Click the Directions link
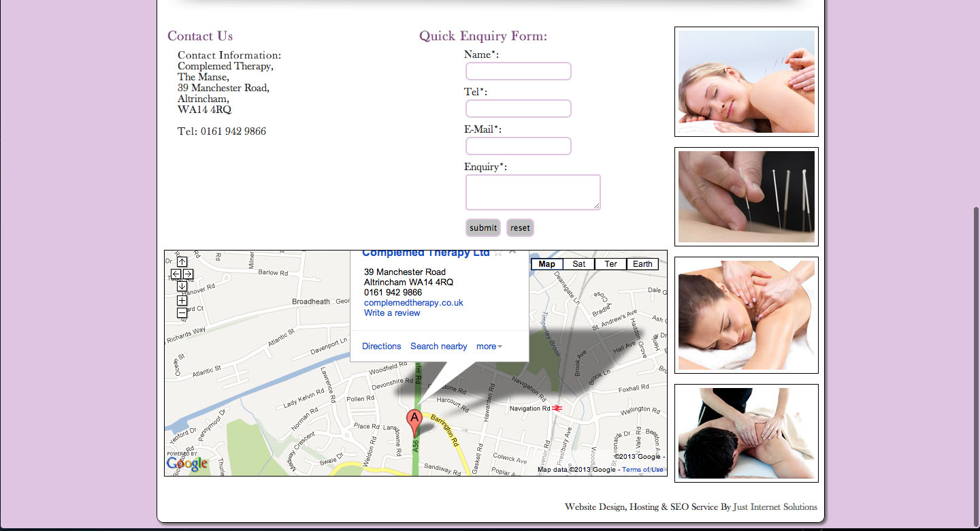The image size is (980, 531). (x=381, y=347)
